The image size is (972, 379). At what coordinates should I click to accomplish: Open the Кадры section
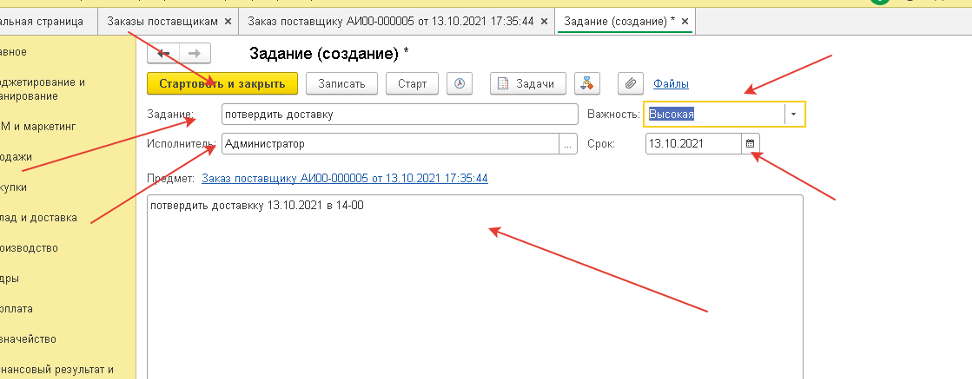click(x=9, y=279)
